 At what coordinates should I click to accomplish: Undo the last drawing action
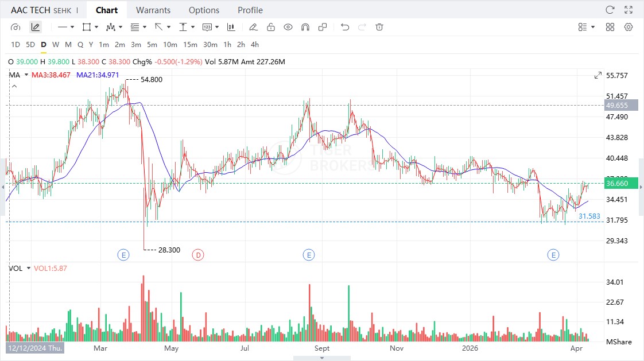click(x=345, y=27)
